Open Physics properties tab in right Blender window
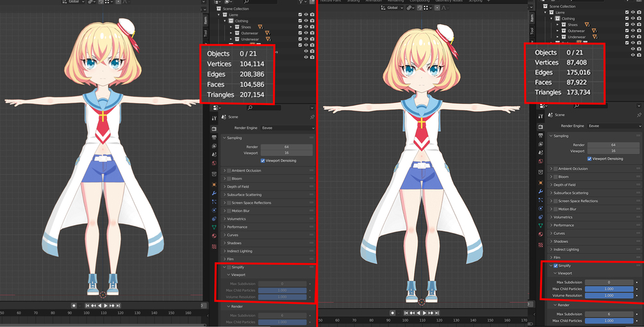 point(540,209)
